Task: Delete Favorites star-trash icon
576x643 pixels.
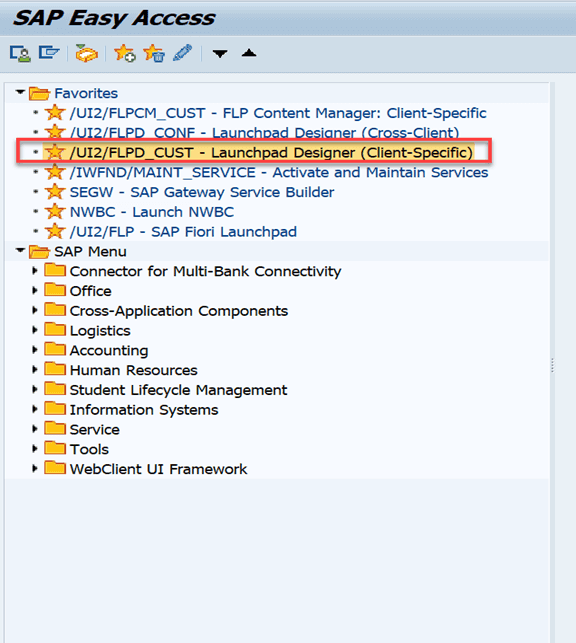Action: point(154,53)
